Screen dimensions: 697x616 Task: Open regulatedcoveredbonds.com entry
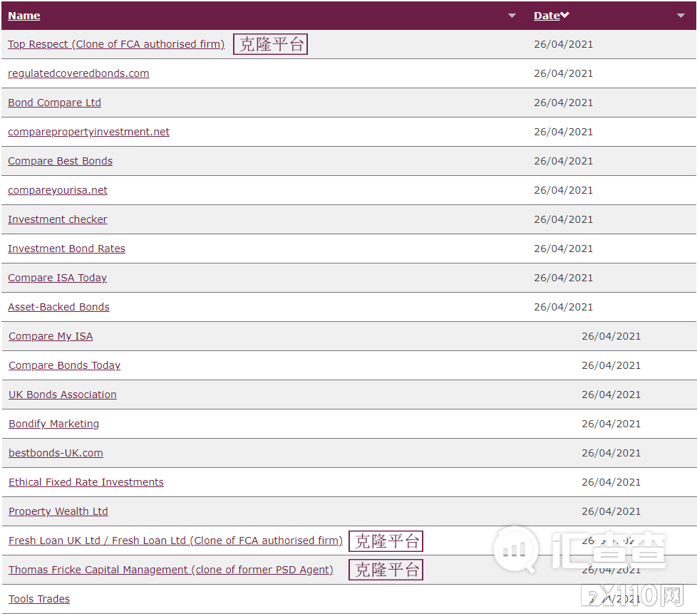coord(78,73)
